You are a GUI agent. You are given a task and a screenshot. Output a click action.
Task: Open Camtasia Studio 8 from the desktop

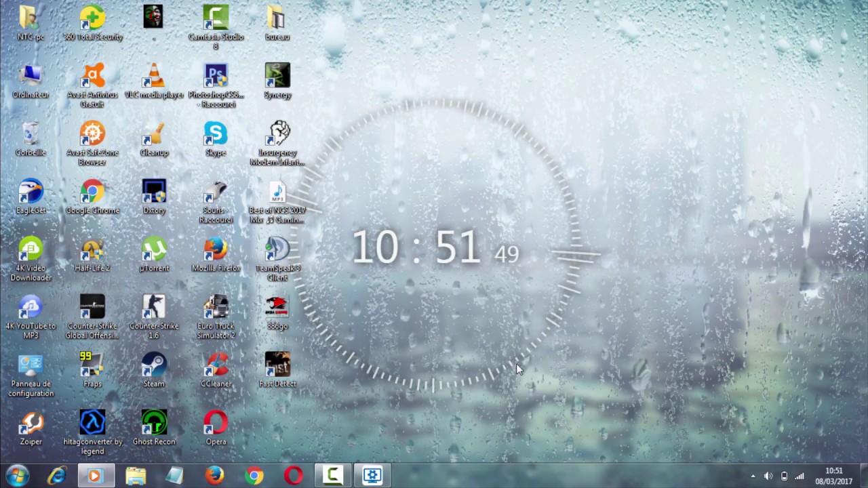pos(216,17)
